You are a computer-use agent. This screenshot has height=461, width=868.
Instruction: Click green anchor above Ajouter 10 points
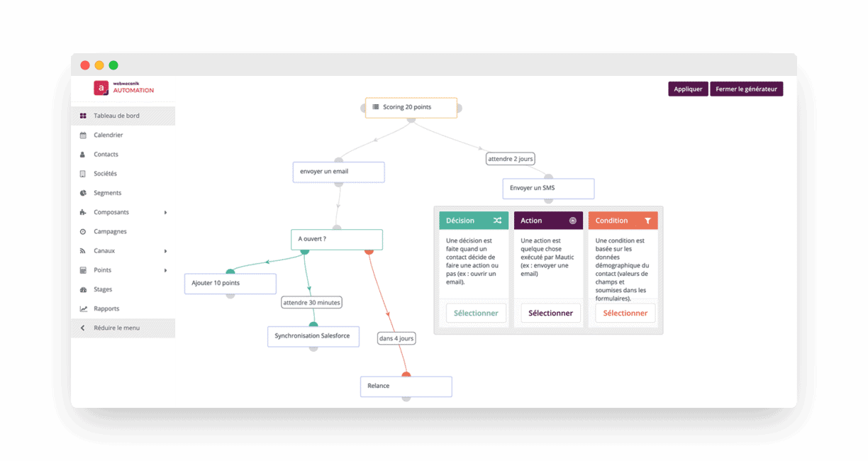(230, 272)
